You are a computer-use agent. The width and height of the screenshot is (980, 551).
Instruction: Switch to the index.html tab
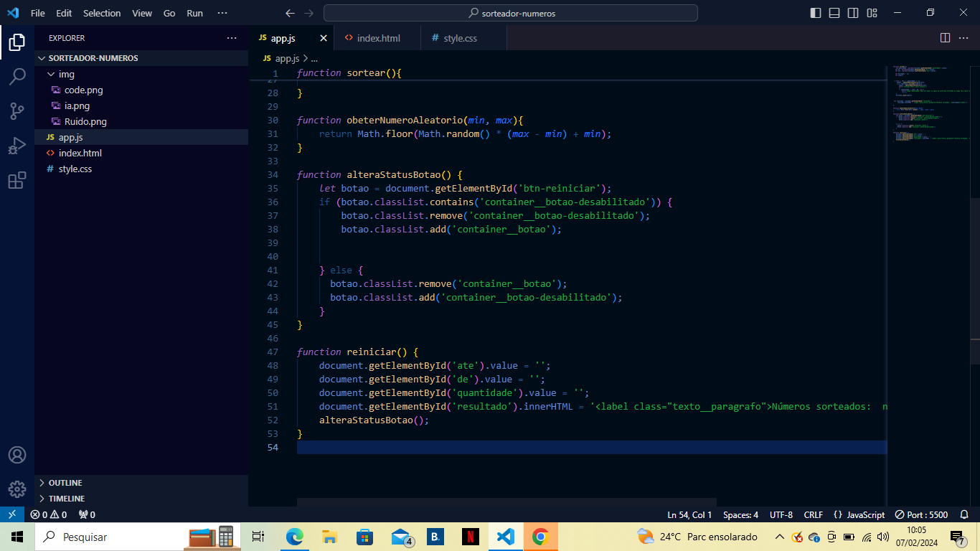coord(377,38)
